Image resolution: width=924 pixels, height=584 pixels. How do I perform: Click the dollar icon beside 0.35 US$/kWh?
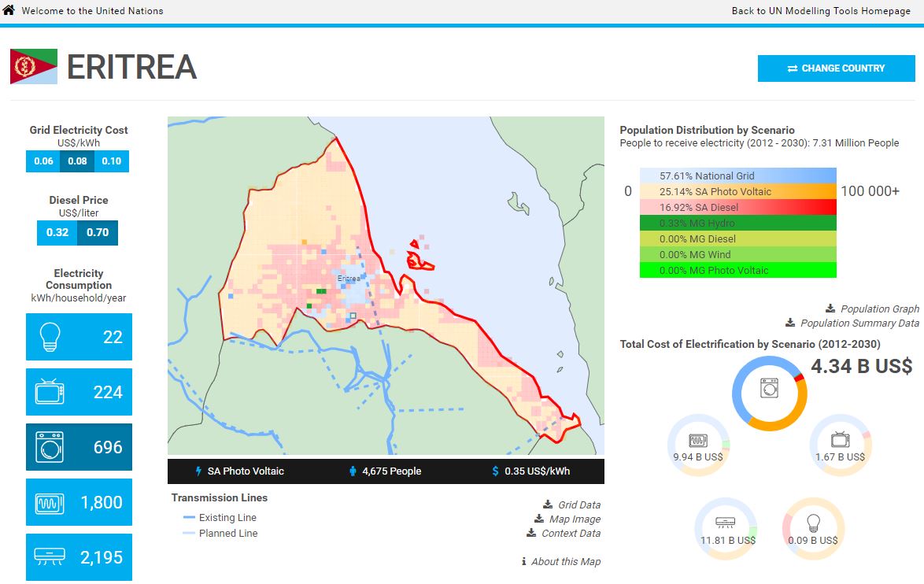495,471
